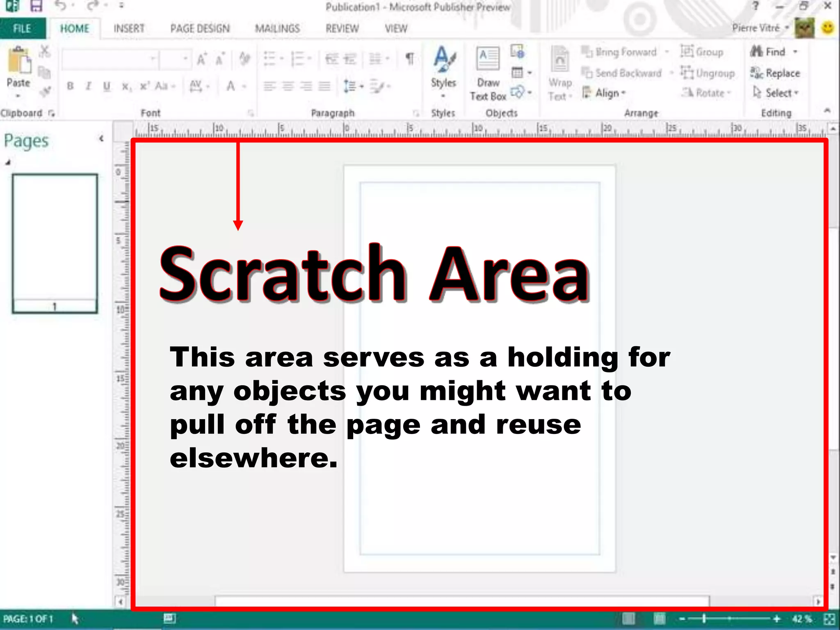Screen dimensions: 840x630
Task: Toggle Justify paragraph alignment
Action: point(324,87)
